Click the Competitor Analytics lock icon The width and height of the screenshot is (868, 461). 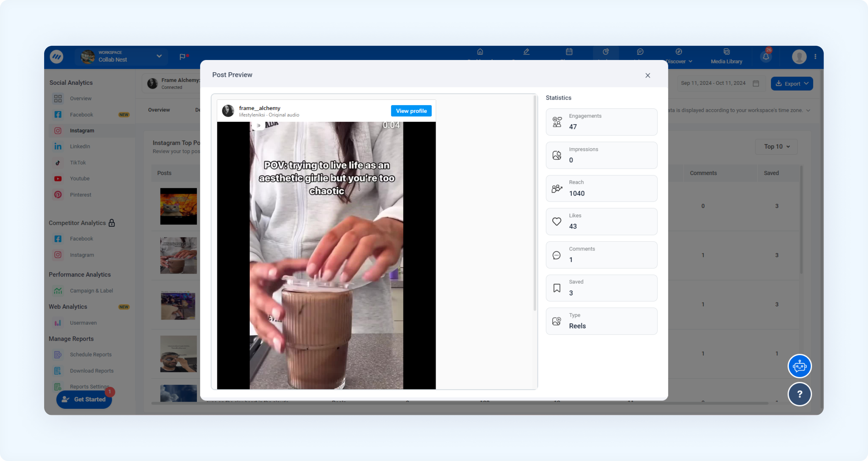pyautogui.click(x=112, y=223)
